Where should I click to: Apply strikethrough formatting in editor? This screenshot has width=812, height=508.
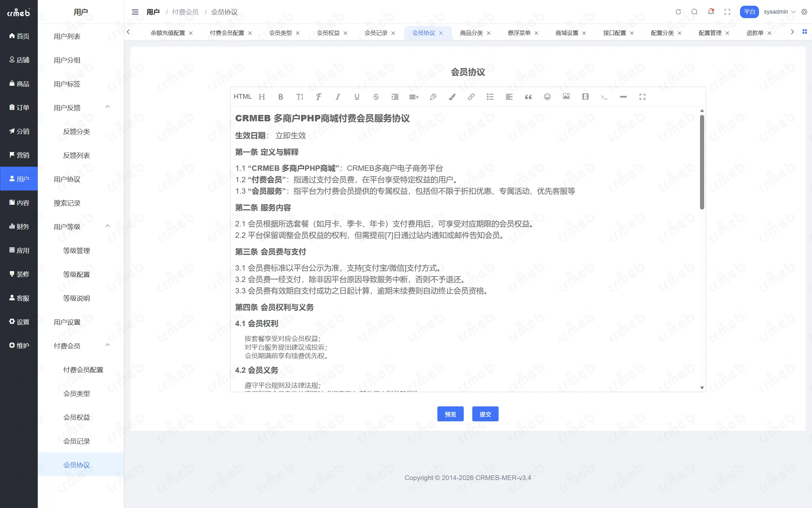click(376, 97)
